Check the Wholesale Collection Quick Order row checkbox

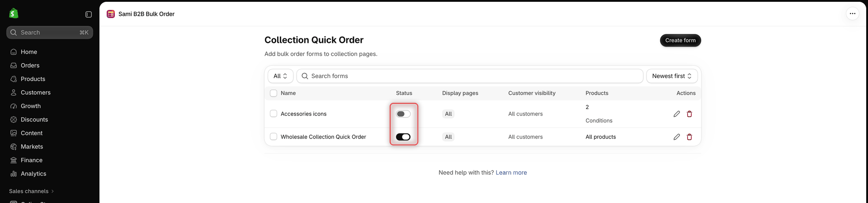[x=274, y=136]
